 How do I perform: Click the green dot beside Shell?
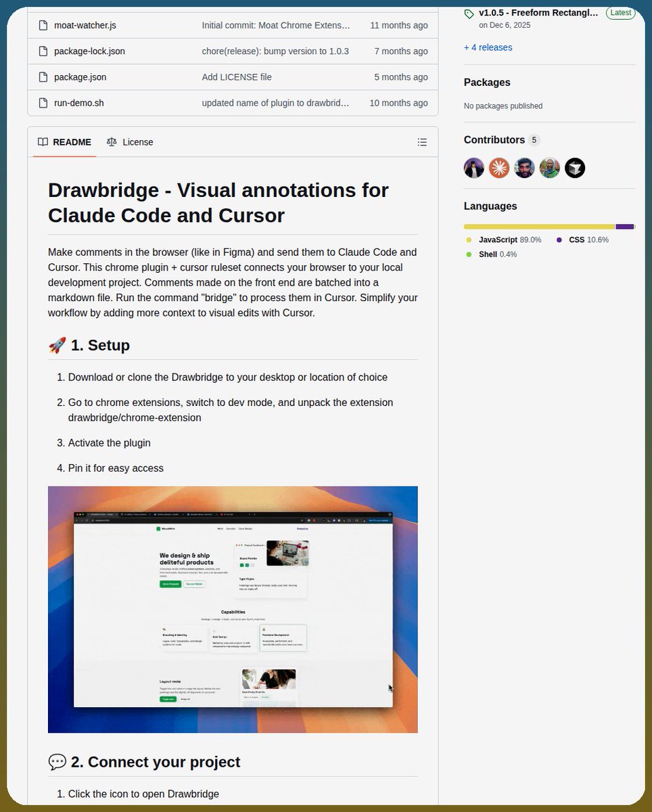pyautogui.click(x=469, y=254)
